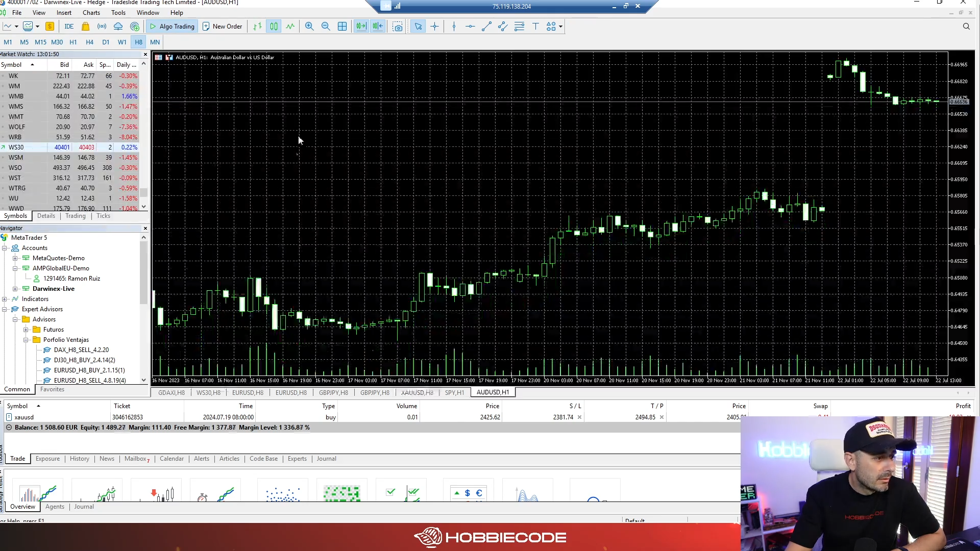Open the File menu

point(17,13)
